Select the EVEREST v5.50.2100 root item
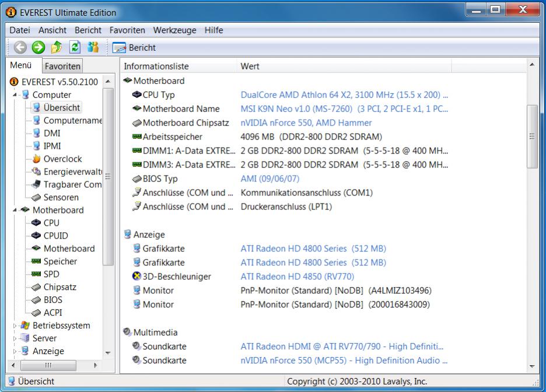Screen dimensions: 546x392 (60, 82)
